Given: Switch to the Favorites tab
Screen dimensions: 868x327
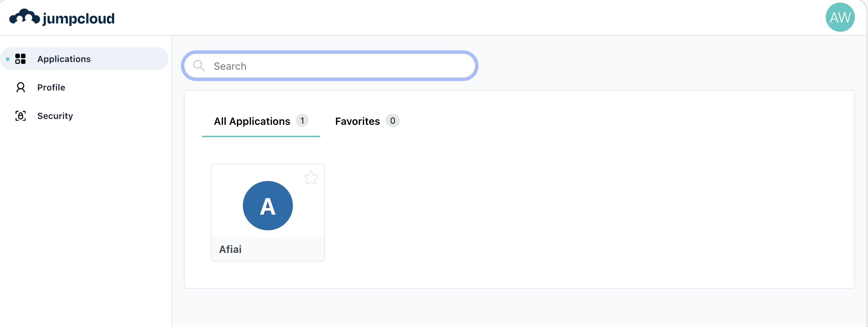Looking at the screenshot, I should 357,121.
